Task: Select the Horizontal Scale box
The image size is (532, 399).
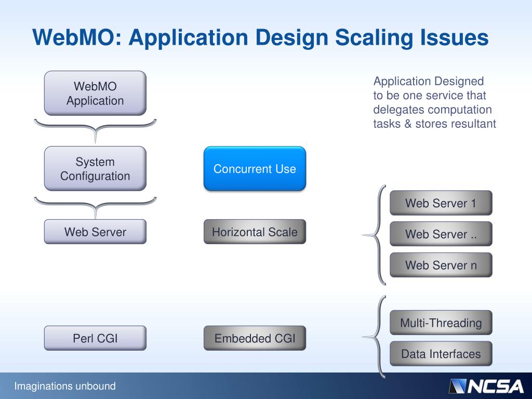Action: click(255, 232)
